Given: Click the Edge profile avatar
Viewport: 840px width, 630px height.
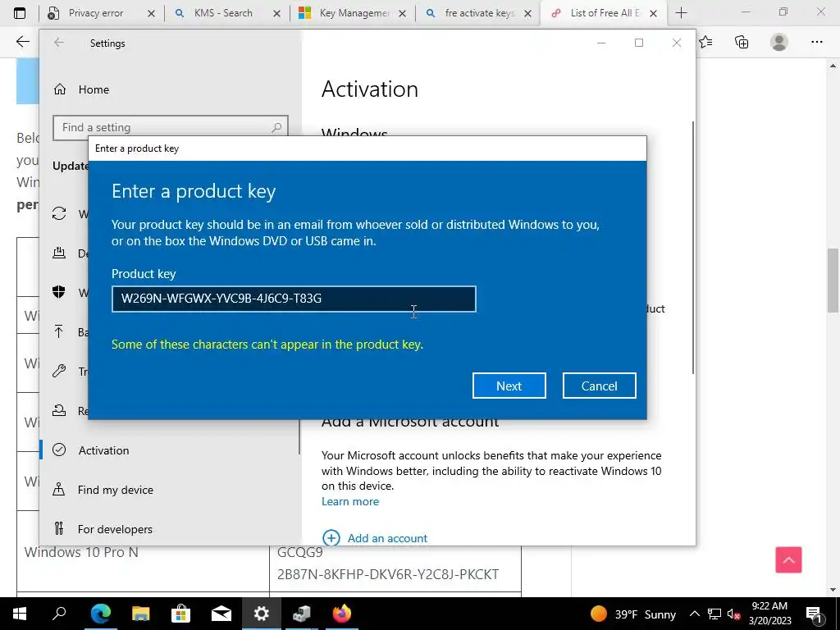Looking at the screenshot, I should tap(779, 42).
